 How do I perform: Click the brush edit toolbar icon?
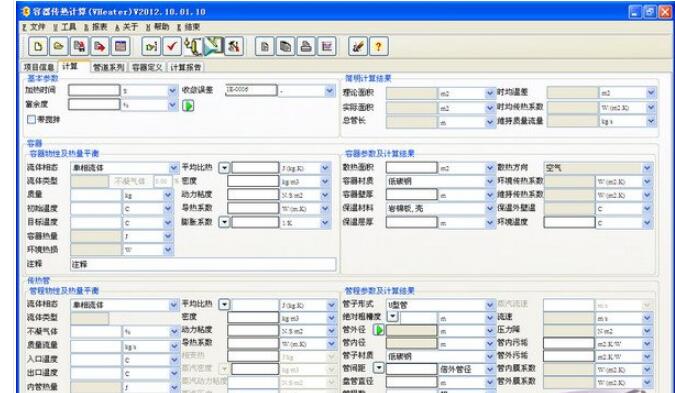tap(358, 46)
